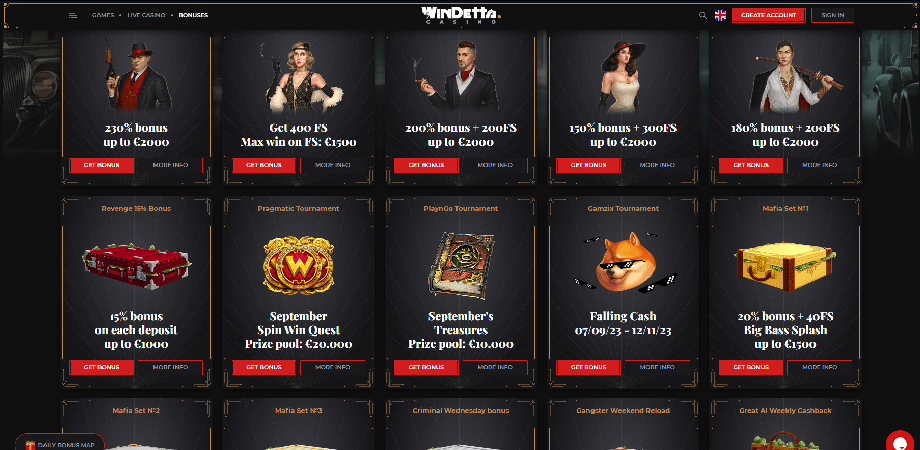Open More Info for Falling Cash
The height and width of the screenshot is (450, 920).
657,367
